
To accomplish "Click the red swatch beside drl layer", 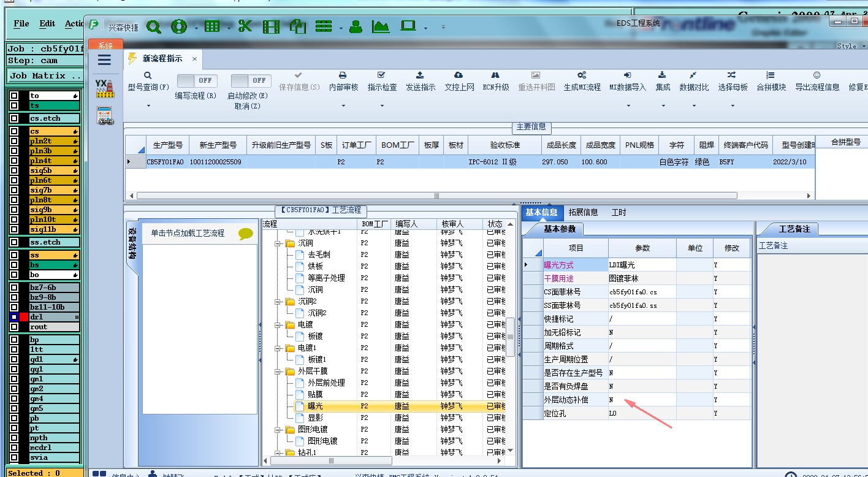I will [24, 317].
